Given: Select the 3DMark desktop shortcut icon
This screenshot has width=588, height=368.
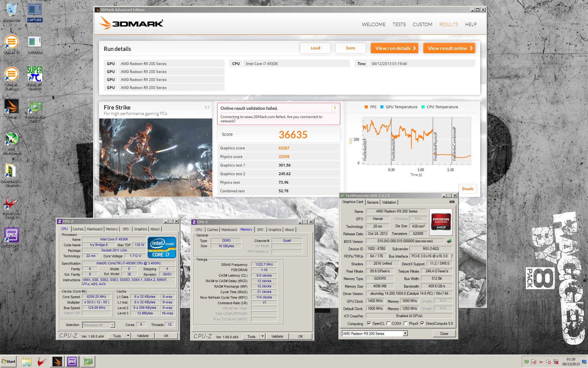Looking at the screenshot, I should point(11,108).
